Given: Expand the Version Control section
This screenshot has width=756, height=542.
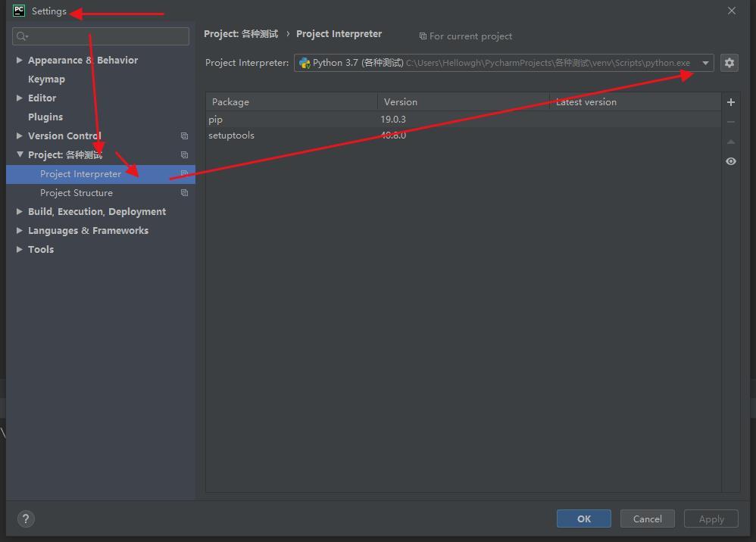Looking at the screenshot, I should pos(19,135).
